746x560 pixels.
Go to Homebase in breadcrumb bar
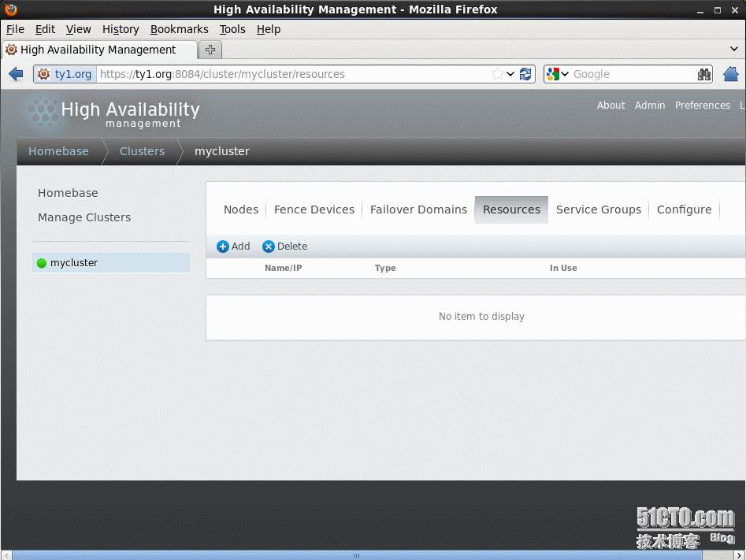(x=58, y=151)
